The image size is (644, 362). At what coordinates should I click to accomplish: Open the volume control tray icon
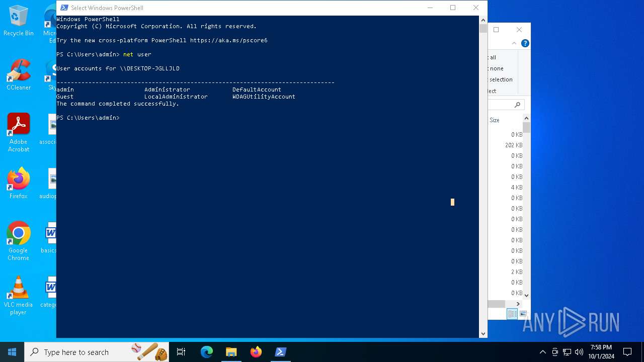click(x=579, y=352)
